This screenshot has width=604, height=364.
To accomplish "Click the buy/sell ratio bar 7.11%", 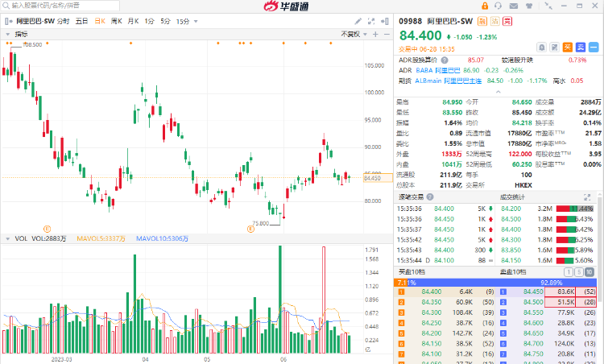I will coord(495,283).
